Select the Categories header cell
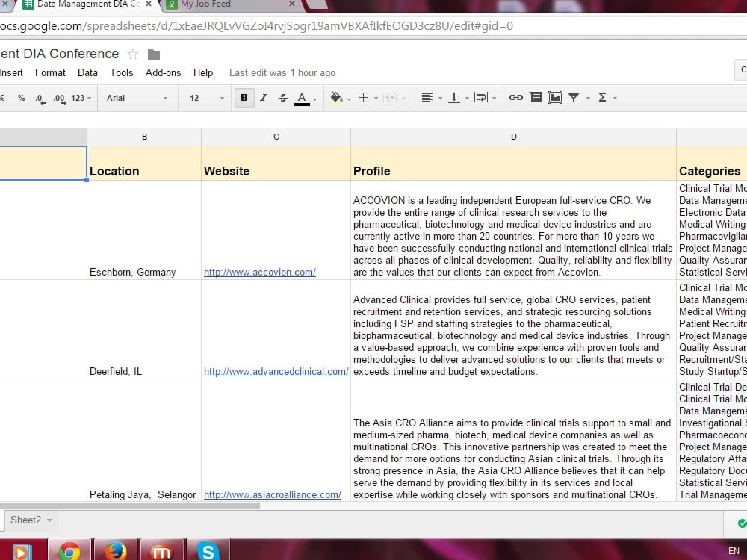747x560 pixels. pos(712,164)
